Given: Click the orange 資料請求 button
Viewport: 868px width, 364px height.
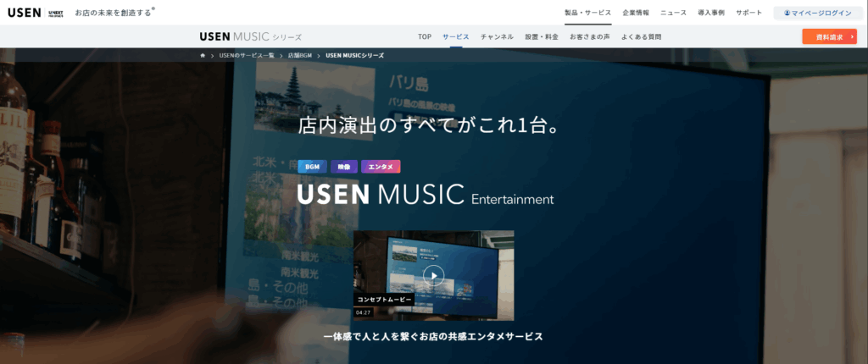Looking at the screenshot, I should 829,36.
